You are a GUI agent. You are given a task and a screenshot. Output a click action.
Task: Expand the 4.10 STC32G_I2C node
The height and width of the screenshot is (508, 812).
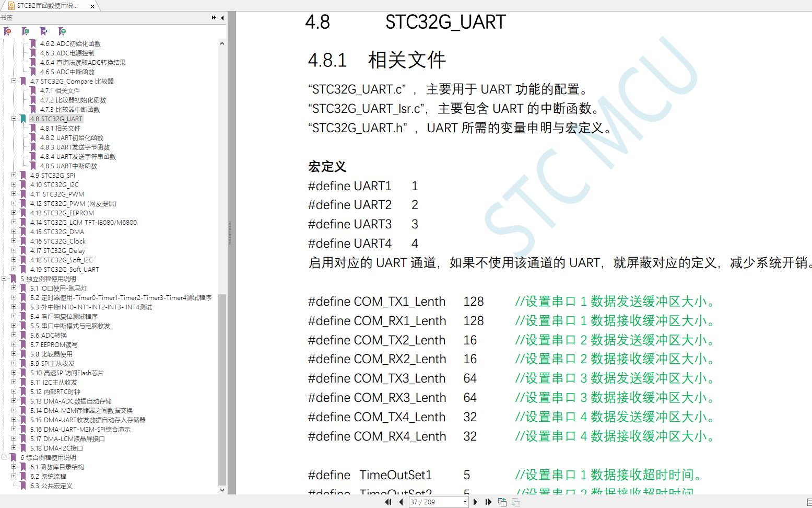click(14, 184)
